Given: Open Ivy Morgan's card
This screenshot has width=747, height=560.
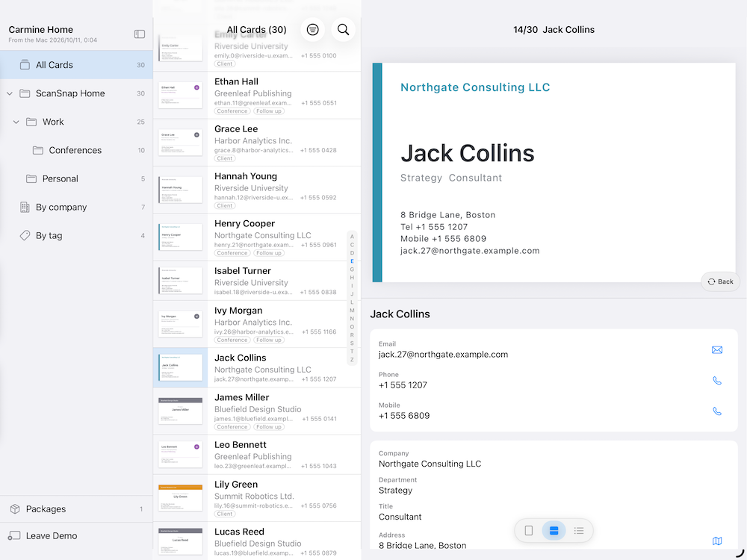Looking at the screenshot, I should pos(257,324).
